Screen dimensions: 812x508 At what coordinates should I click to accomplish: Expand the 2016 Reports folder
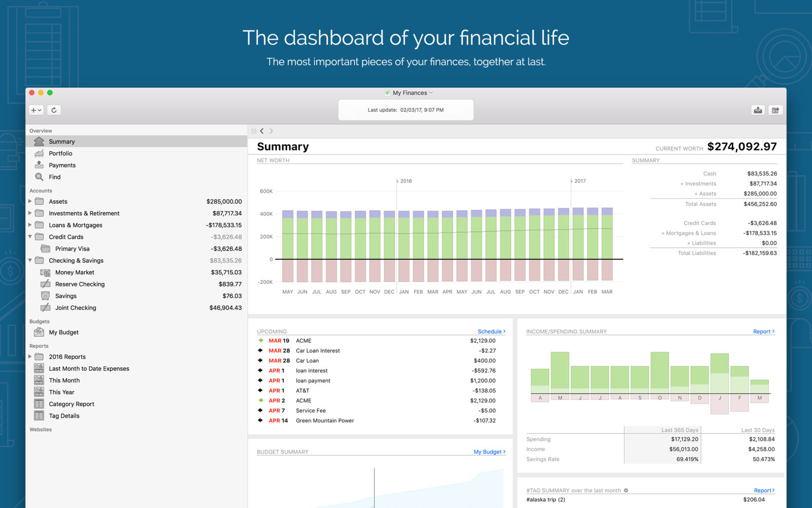[30, 357]
